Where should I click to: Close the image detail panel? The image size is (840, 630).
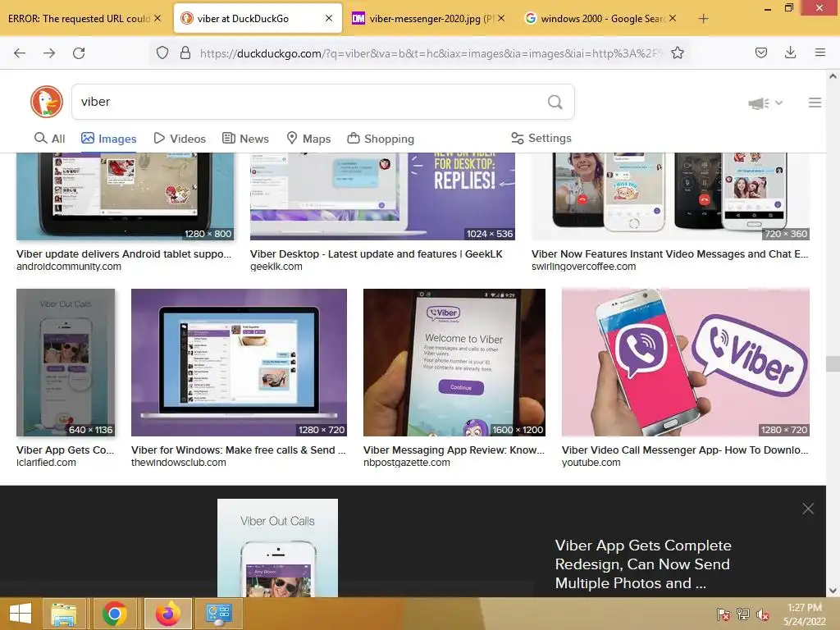(x=808, y=509)
